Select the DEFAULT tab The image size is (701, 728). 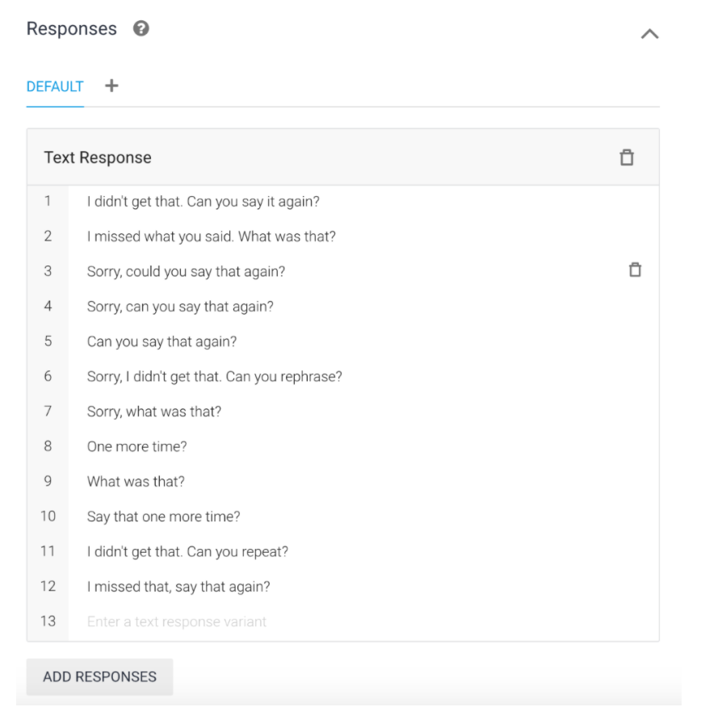pos(55,86)
